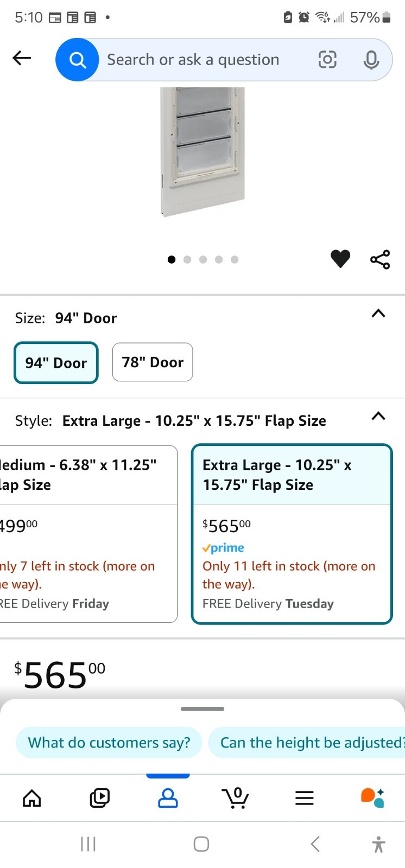Choose the Medium 6.38" x 11.25" flap style
405x868 pixels.
coord(88,533)
